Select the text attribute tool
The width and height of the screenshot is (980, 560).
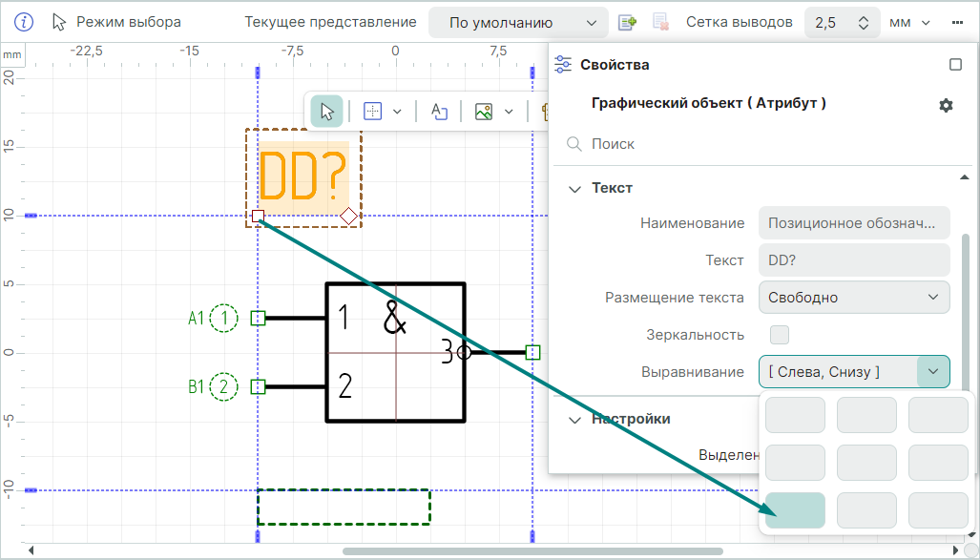pyautogui.click(x=439, y=112)
